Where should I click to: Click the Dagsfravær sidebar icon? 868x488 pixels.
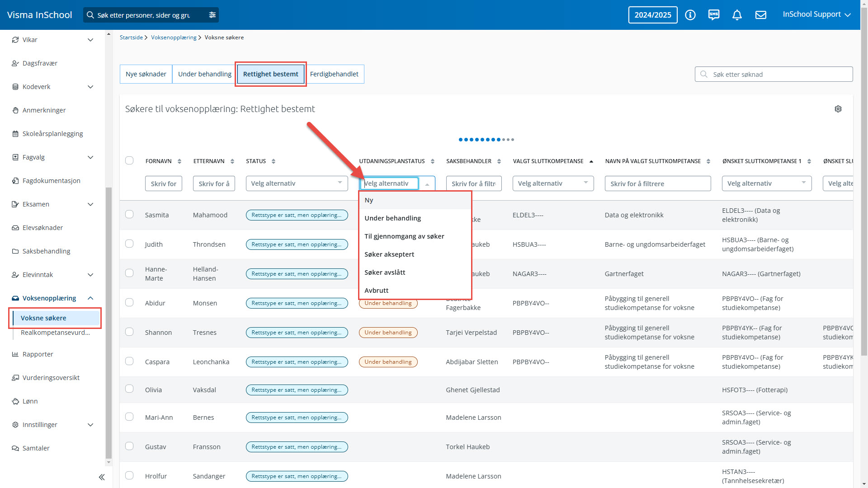pos(15,63)
